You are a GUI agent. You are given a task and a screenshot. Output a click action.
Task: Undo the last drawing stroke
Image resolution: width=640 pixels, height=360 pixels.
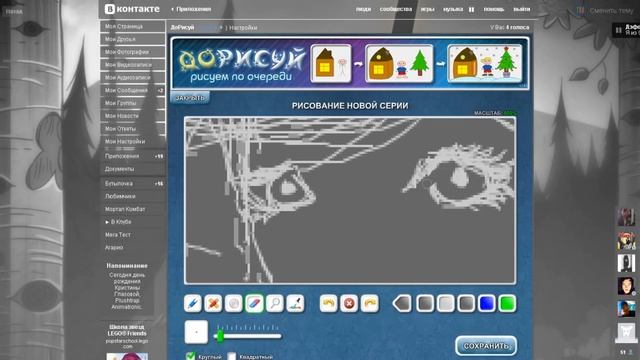tap(329, 304)
